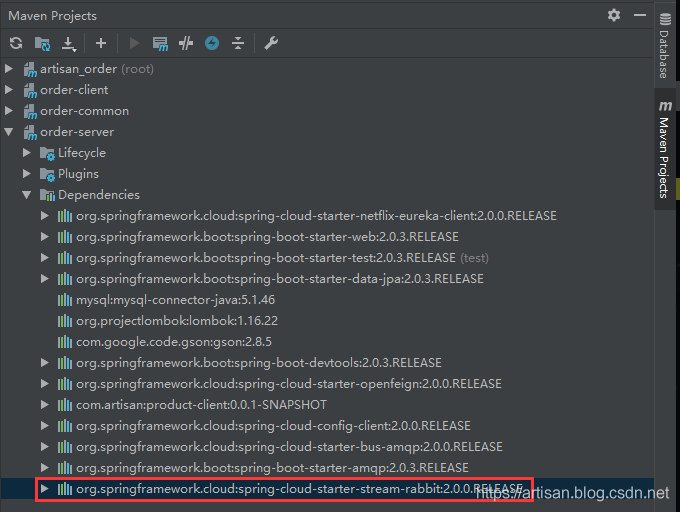
Task: Expand the Lifecycle folder
Action: (28, 153)
